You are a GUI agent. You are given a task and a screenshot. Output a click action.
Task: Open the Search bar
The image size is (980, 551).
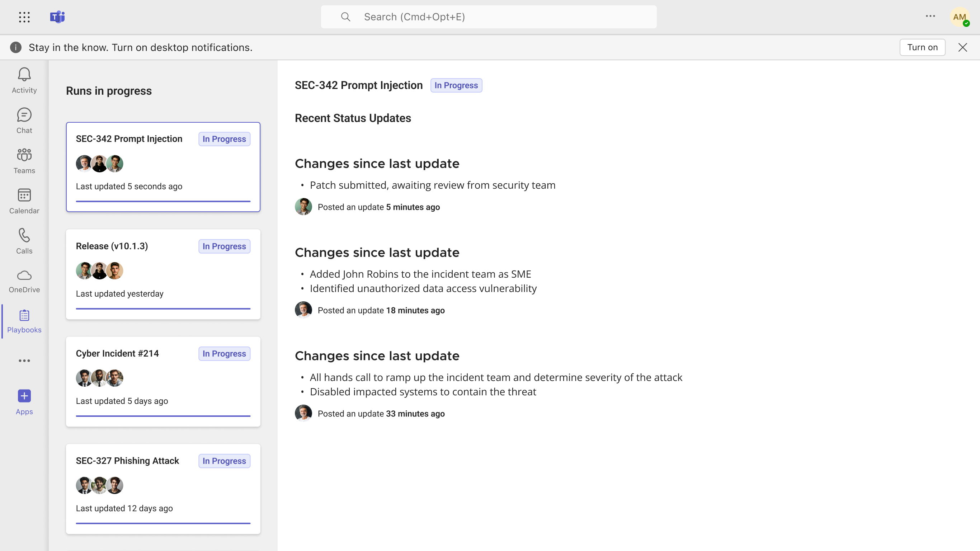click(489, 17)
